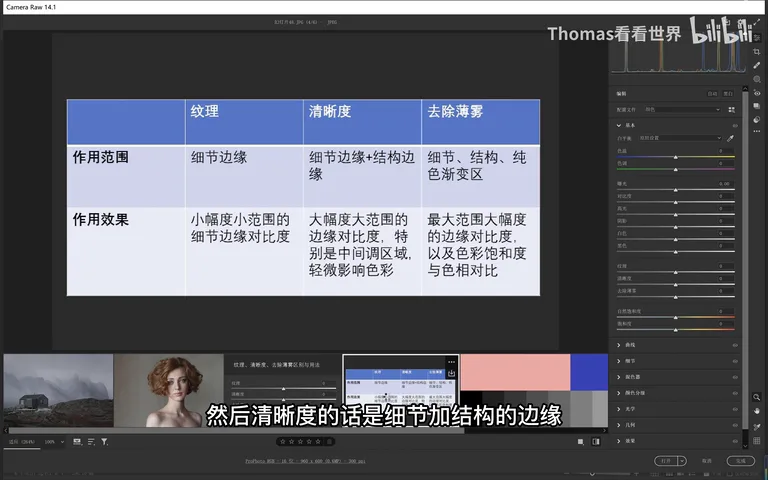Click save icon on selected table thumbnail
Screen dimensions: 768x480
[x=451, y=373]
